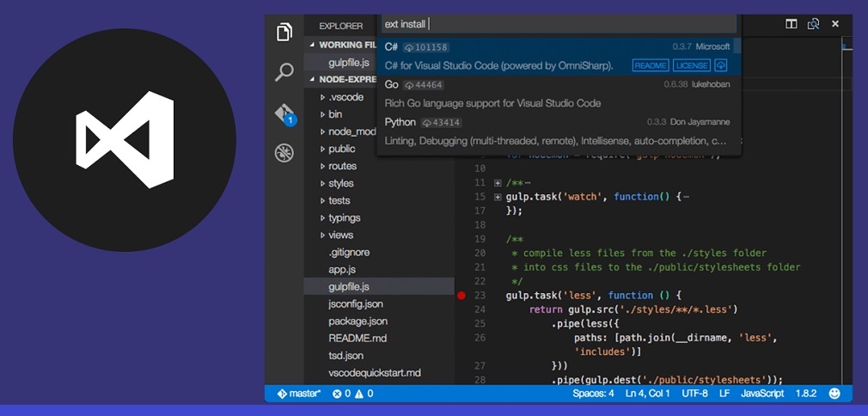Click the master branch indicator
This screenshot has height=416, width=868.
click(299, 394)
